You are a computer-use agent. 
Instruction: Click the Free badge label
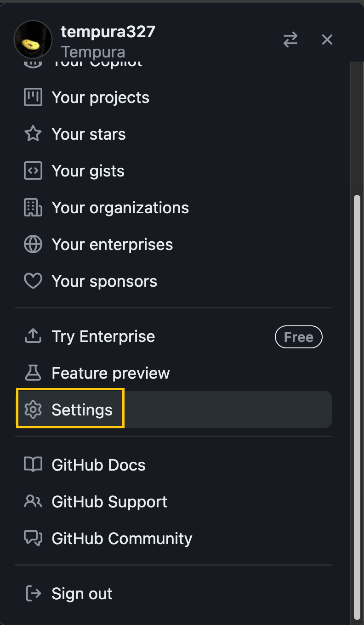coord(298,337)
